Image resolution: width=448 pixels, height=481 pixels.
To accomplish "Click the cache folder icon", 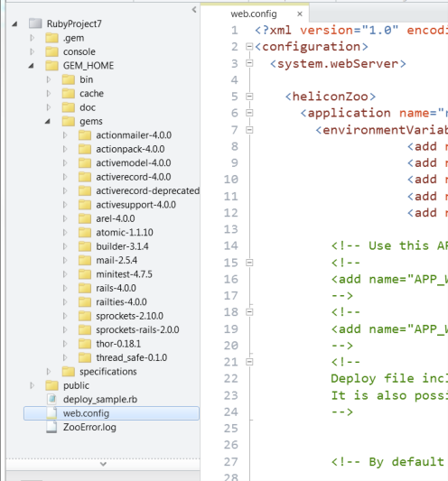I will click(68, 93).
